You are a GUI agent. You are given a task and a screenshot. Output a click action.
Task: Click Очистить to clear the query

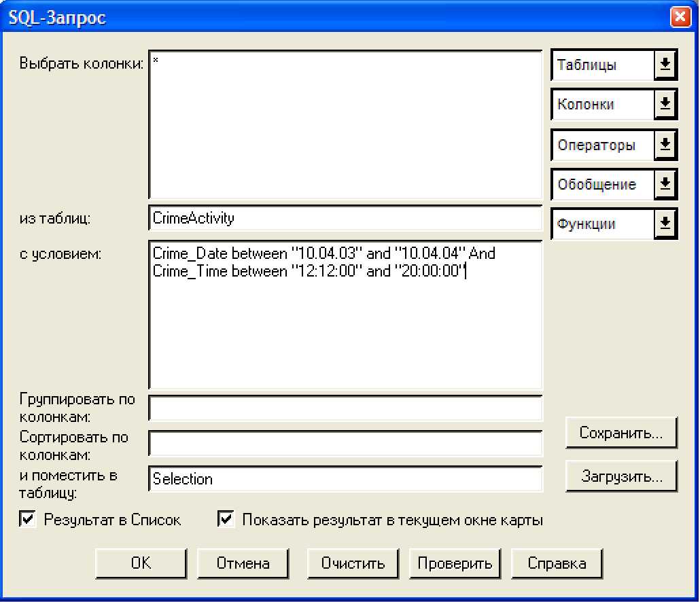click(353, 563)
